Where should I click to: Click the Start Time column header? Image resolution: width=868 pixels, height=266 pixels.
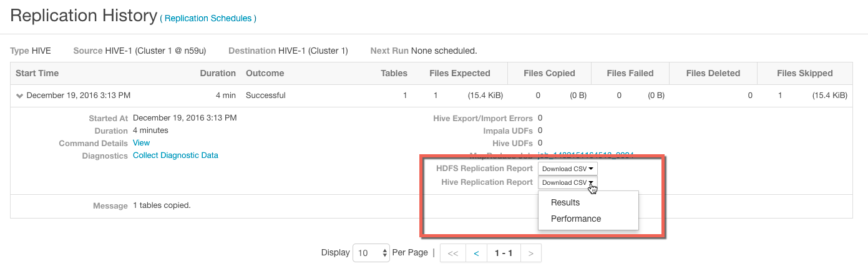(37, 73)
